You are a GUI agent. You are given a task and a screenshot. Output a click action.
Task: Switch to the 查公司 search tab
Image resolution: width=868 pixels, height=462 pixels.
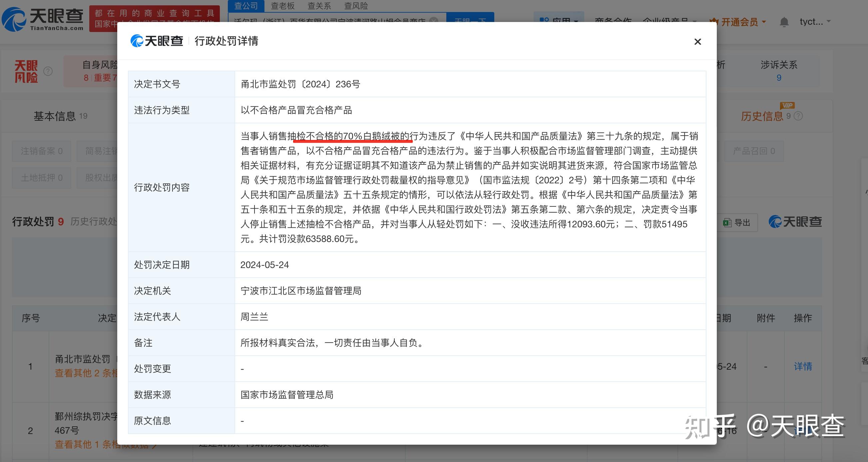coord(246,6)
